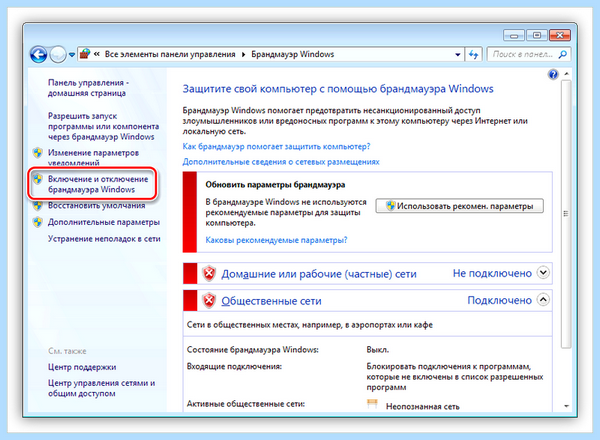
Task: Open Включение и отключение брандмауэра Windows
Action: [x=98, y=184]
